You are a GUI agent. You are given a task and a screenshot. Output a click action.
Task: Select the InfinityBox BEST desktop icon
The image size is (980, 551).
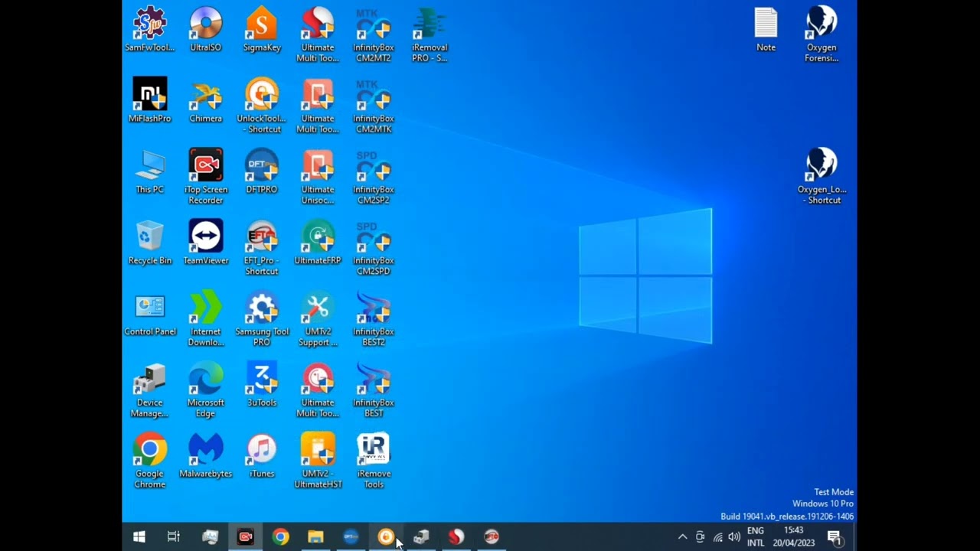(x=374, y=390)
